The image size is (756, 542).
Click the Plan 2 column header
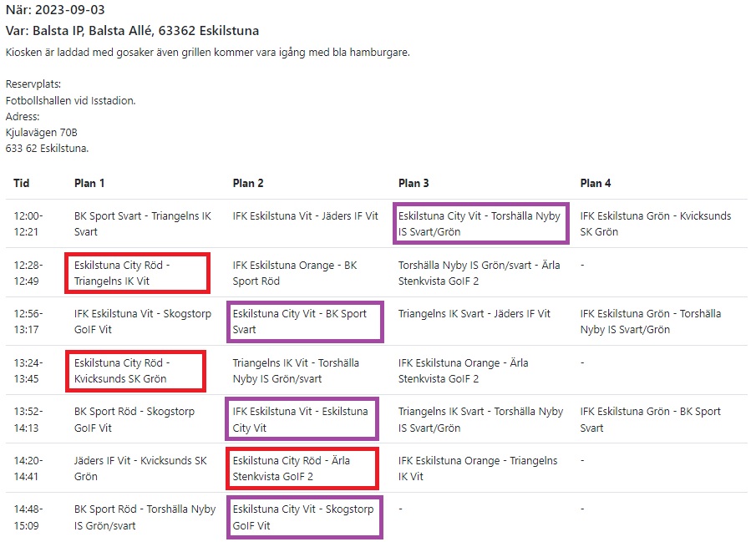point(248,183)
